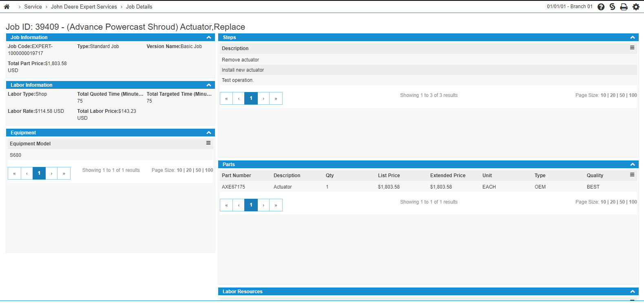Collapse the Labor Information panel
The width and height of the screenshot is (644, 303).
click(x=209, y=85)
